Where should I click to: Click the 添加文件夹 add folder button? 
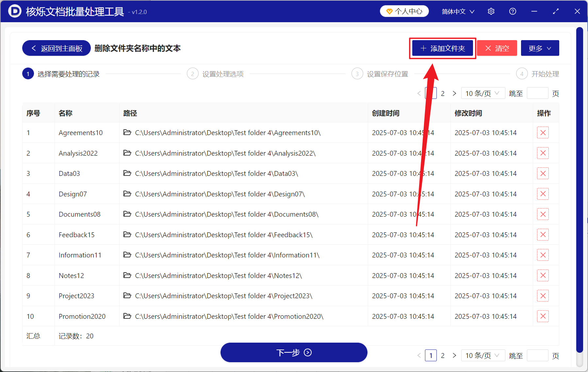click(442, 48)
